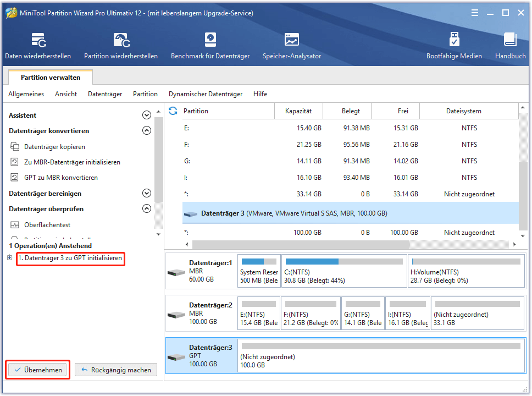Select partition F: row in list
The image size is (532, 396).
351,145
